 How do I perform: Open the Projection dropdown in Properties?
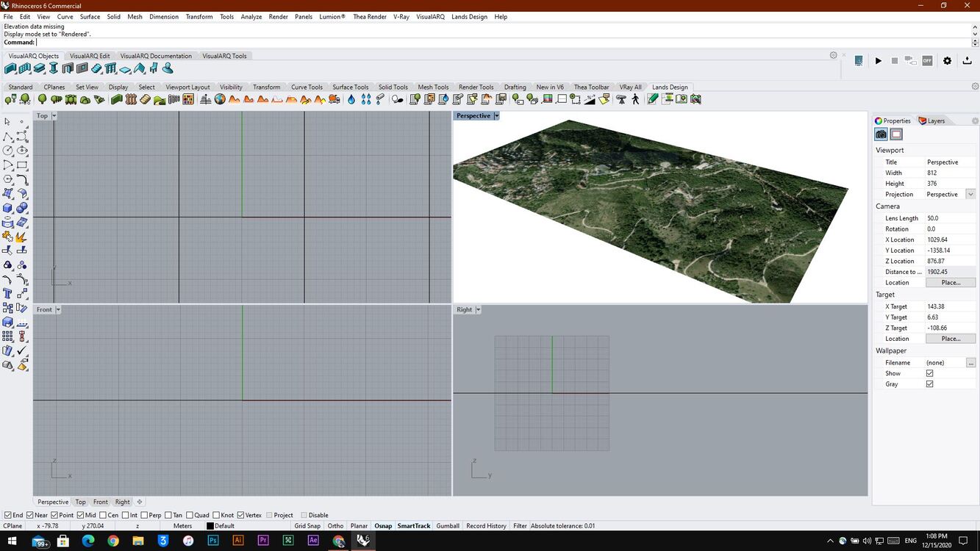(x=970, y=194)
